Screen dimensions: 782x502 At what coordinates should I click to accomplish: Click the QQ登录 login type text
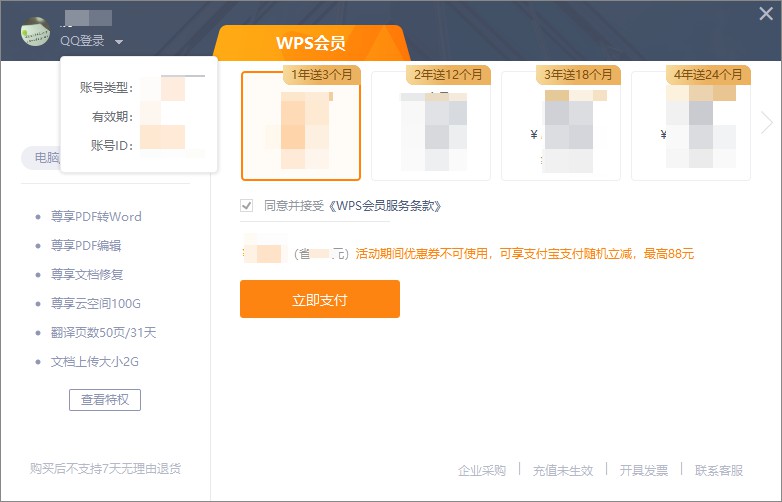point(82,41)
